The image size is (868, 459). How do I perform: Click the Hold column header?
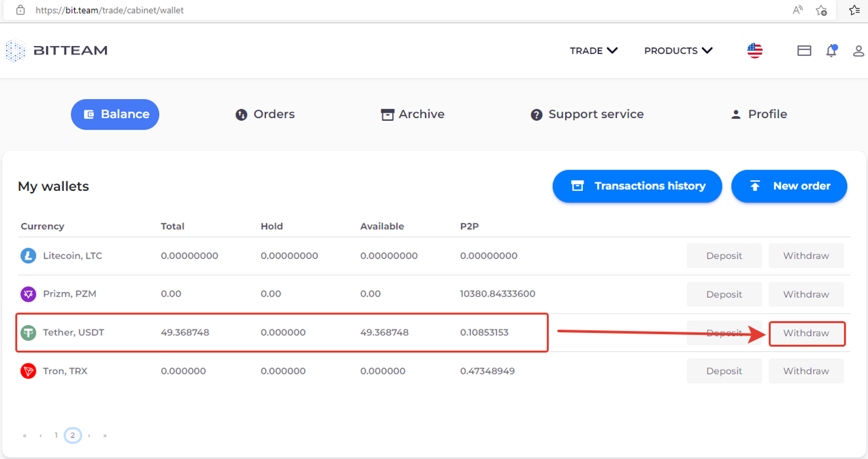272,226
